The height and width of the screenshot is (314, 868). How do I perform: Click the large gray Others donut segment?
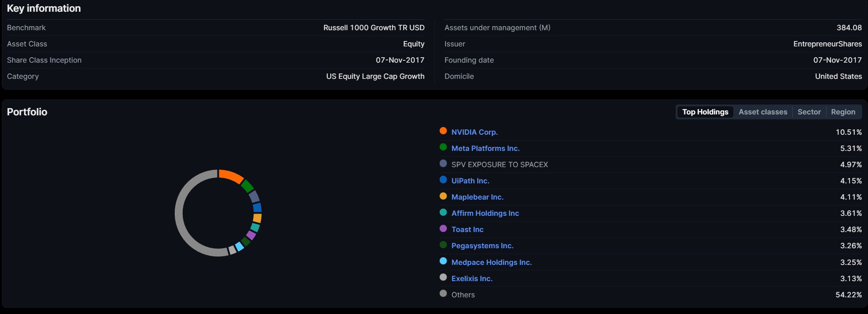179,213
